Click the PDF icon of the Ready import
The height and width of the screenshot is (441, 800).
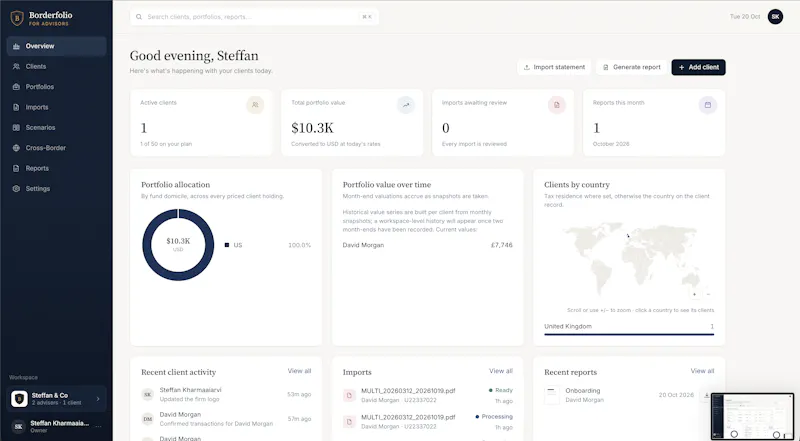coord(349,395)
